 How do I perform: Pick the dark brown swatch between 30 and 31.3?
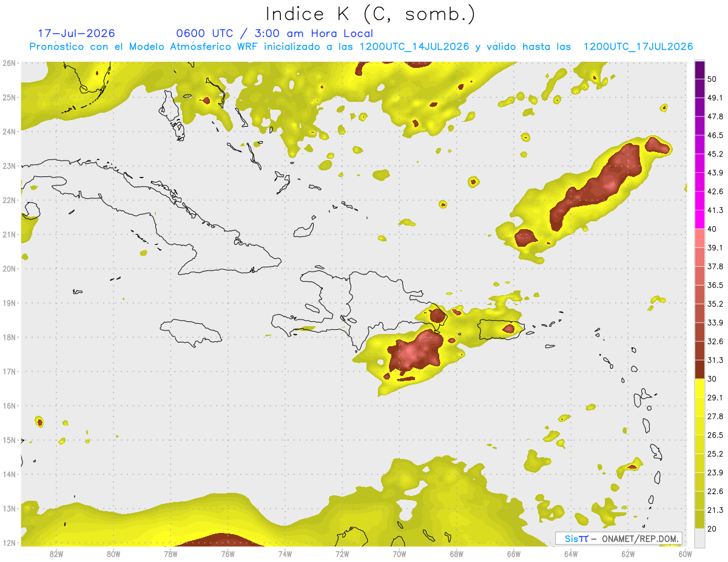[x=699, y=369]
